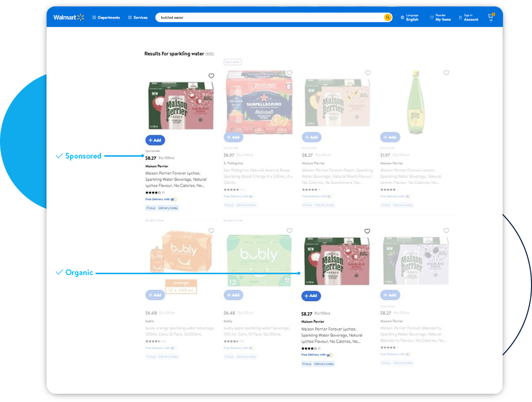Click the Sign in Account person icon

pyautogui.click(x=459, y=16)
